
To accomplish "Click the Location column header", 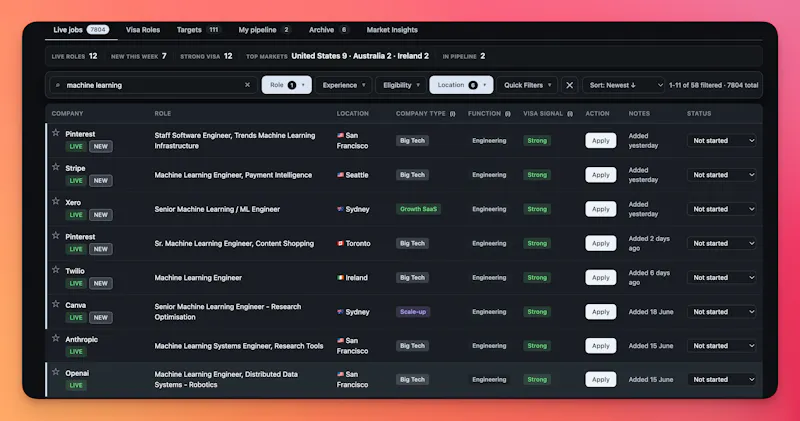I will pos(353,113).
